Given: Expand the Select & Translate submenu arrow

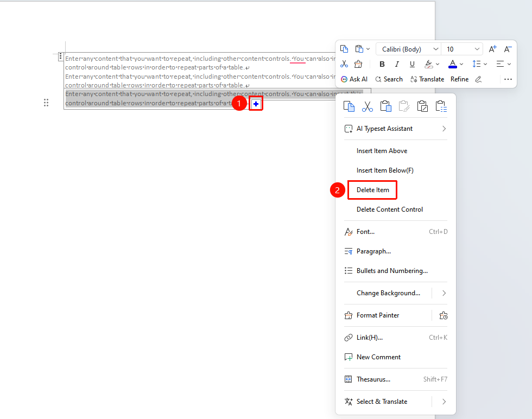Looking at the screenshot, I should point(444,402).
